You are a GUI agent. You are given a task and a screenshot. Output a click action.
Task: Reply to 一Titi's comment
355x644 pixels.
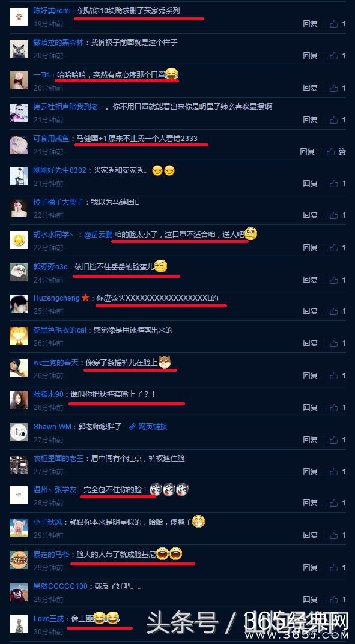[x=310, y=88]
